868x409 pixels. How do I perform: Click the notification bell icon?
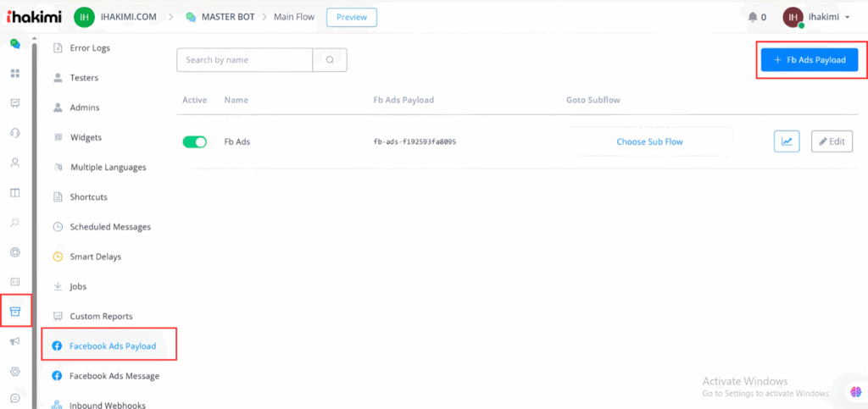752,17
